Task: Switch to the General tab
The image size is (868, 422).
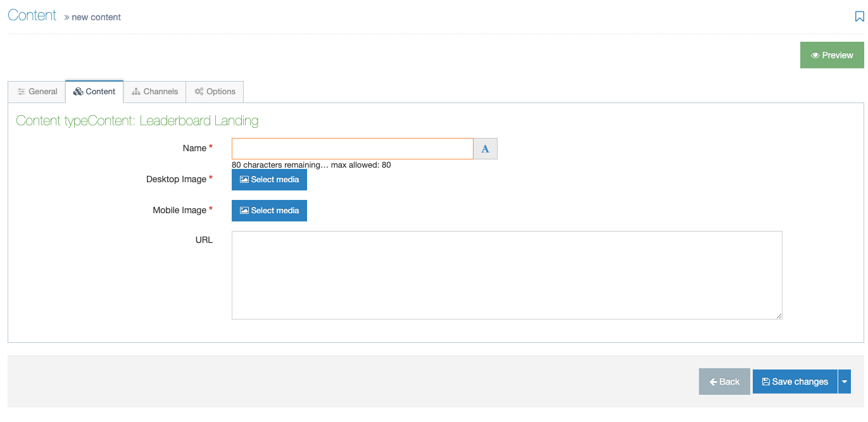Action: click(x=37, y=92)
